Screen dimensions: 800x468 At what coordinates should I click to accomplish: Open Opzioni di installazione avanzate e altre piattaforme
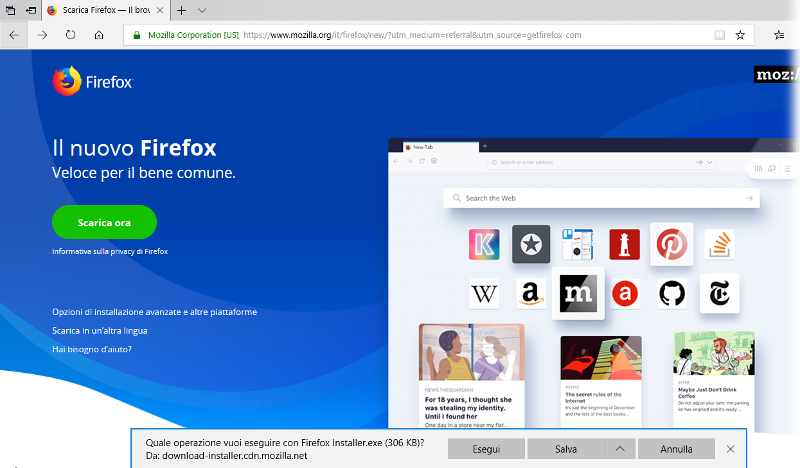155,312
